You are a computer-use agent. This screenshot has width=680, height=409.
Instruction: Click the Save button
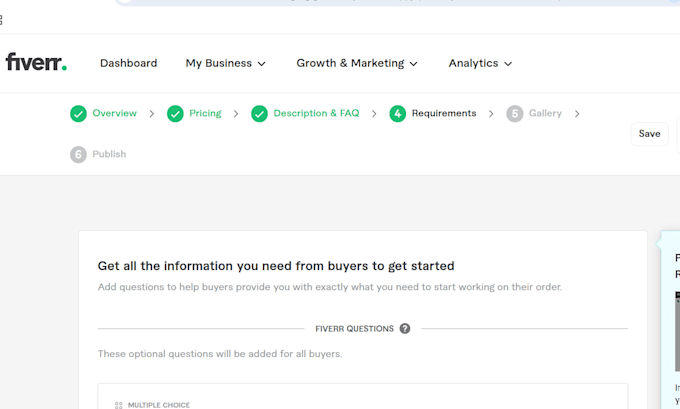pos(649,134)
